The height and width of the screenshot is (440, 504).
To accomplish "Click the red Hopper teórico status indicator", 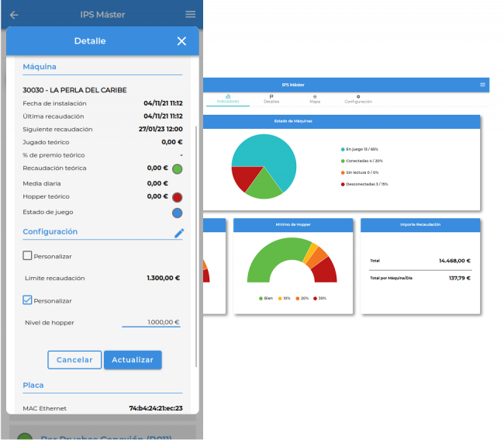I will [x=177, y=197].
